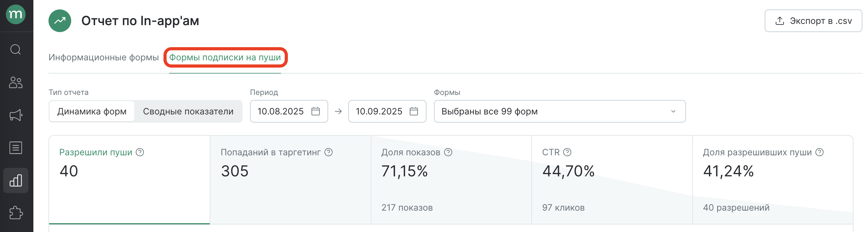The width and height of the screenshot is (868, 232).
Task: Open the campaigns megaphone icon
Action: coord(15,115)
